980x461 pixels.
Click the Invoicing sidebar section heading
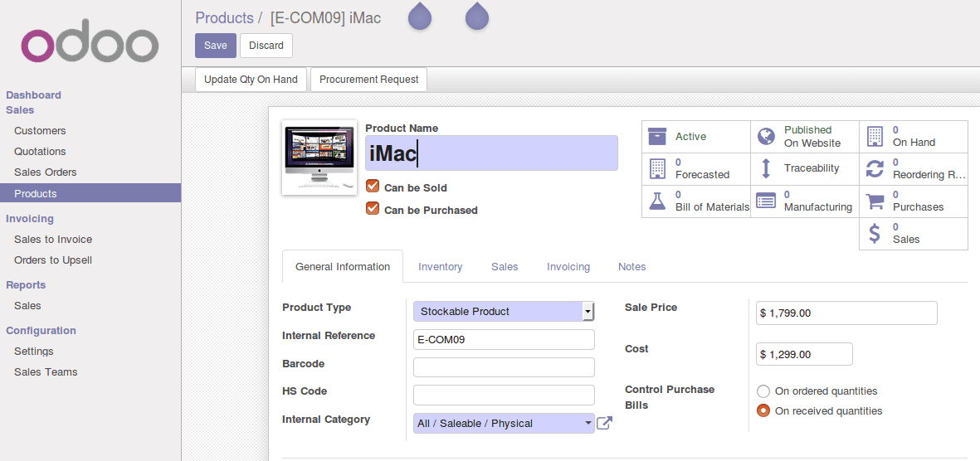(x=29, y=219)
